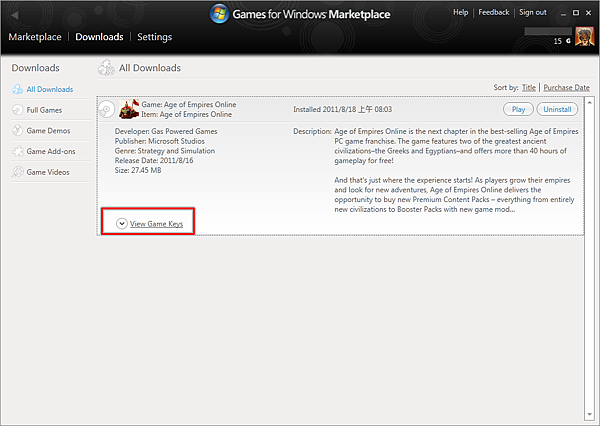Switch to the Marketplace tab
The height and width of the screenshot is (426, 600).
point(35,37)
